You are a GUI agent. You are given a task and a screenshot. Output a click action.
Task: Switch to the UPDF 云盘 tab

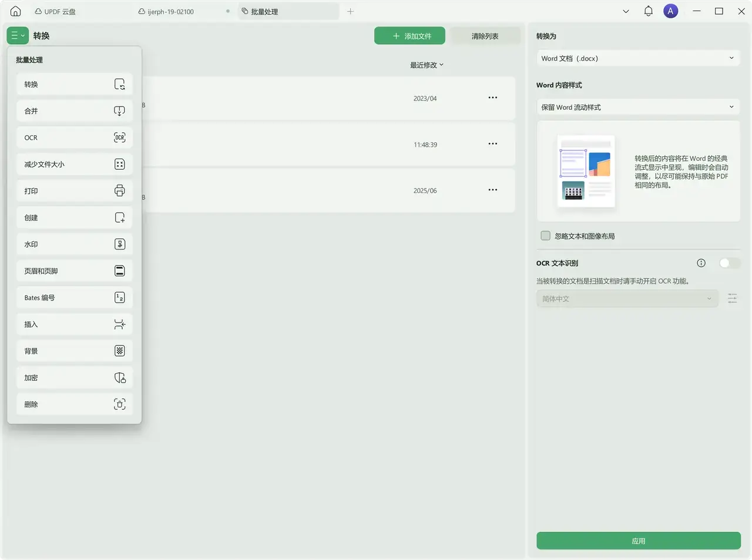click(56, 12)
